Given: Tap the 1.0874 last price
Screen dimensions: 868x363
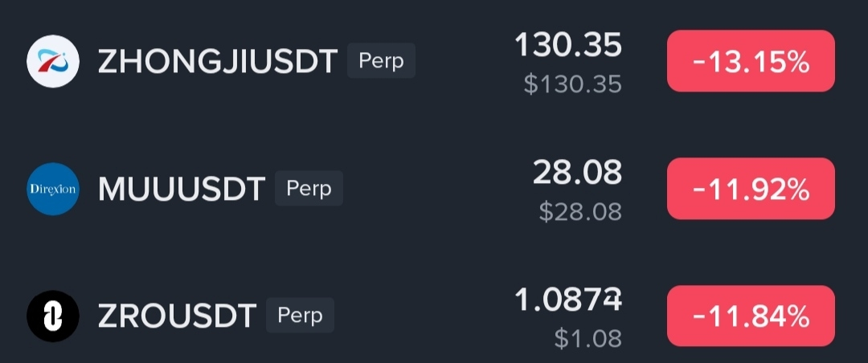Looking at the screenshot, I should [x=568, y=300].
